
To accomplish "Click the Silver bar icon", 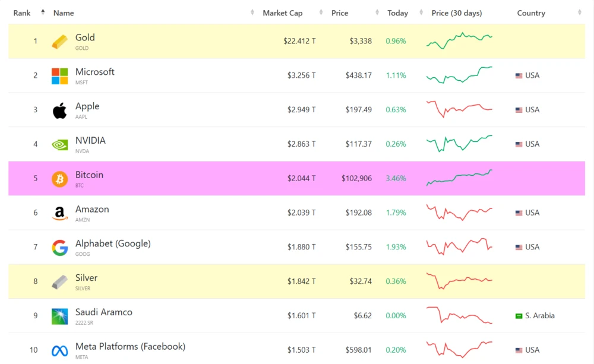I will (59, 281).
